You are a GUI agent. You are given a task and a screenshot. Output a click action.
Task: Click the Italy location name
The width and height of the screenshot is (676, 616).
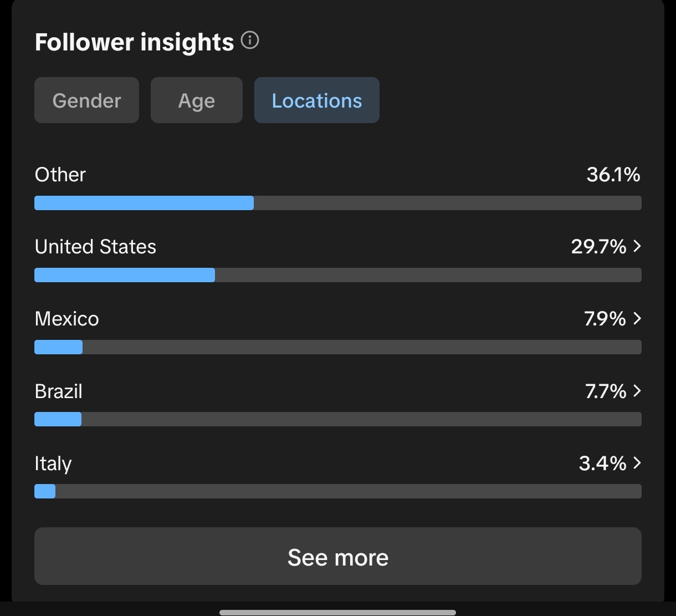53,464
